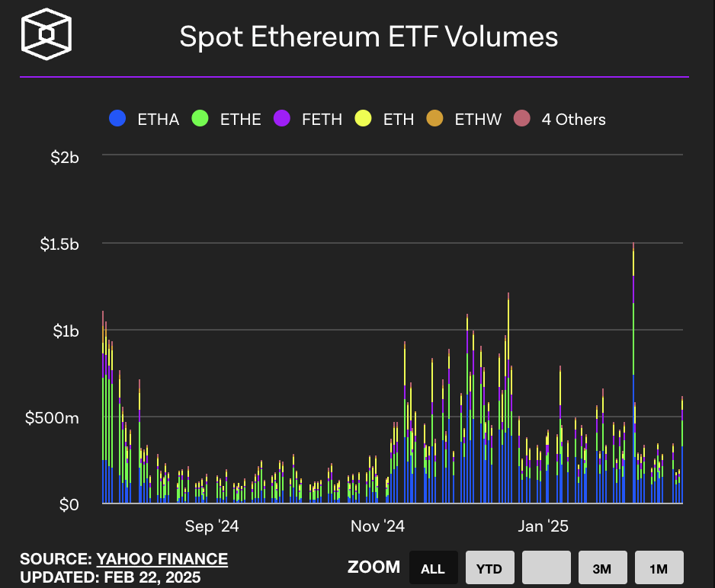
Task: Hide the ETHE series via its label
Action: click(240, 120)
